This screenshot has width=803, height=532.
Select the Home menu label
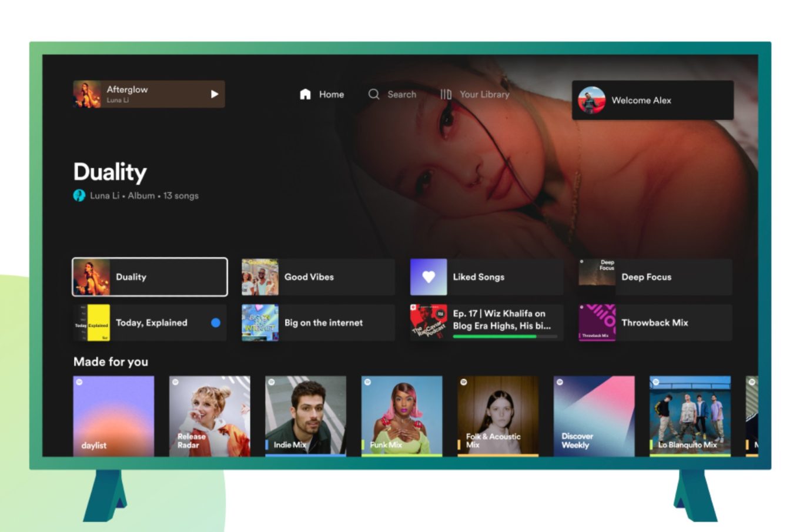coord(332,94)
